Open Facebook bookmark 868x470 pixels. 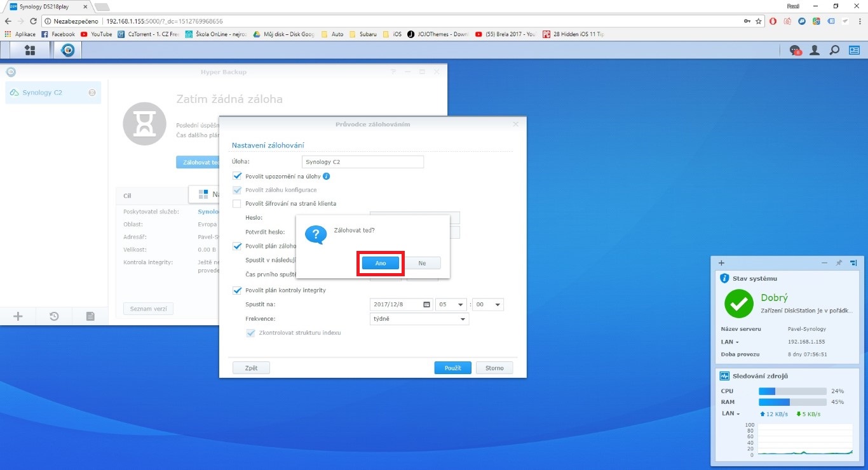(58, 34)
